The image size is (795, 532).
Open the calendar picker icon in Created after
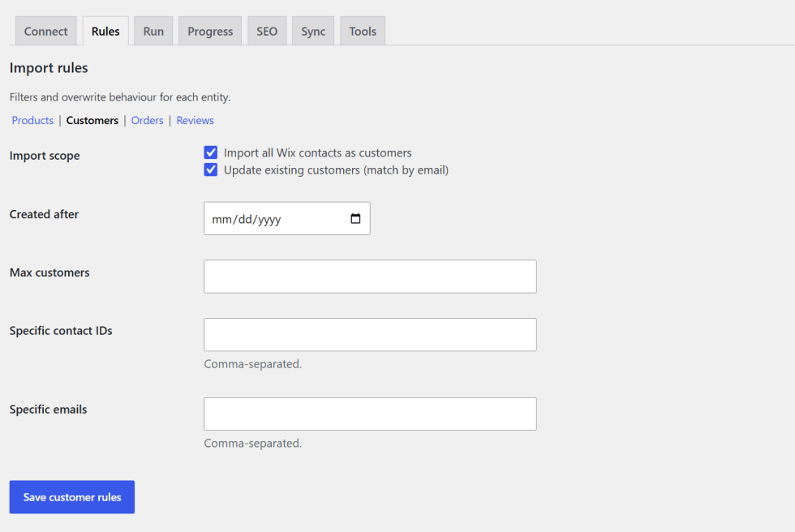[355, 218]
